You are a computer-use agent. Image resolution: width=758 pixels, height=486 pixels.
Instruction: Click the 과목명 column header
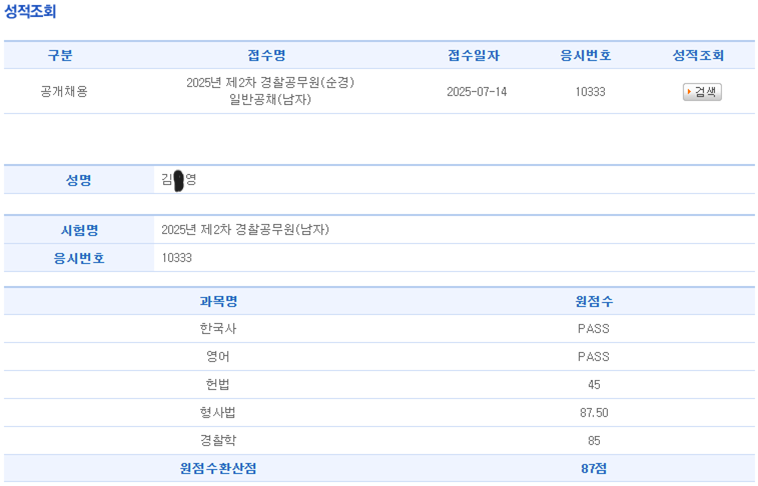(218, 301)
